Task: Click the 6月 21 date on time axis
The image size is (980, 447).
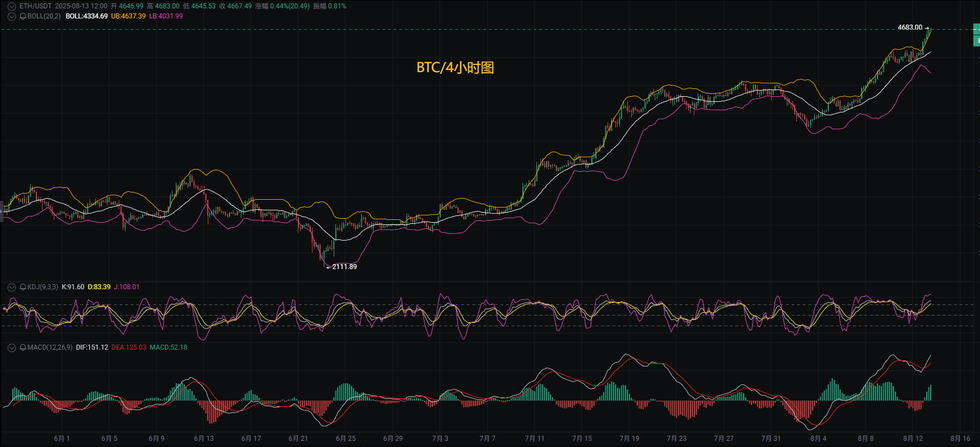Action: tap(298, 439)
